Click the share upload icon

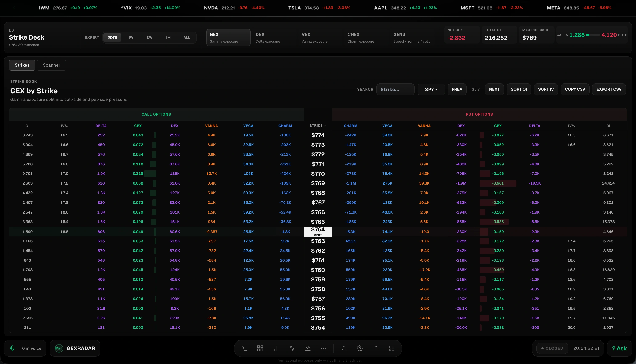pos(376,348)
